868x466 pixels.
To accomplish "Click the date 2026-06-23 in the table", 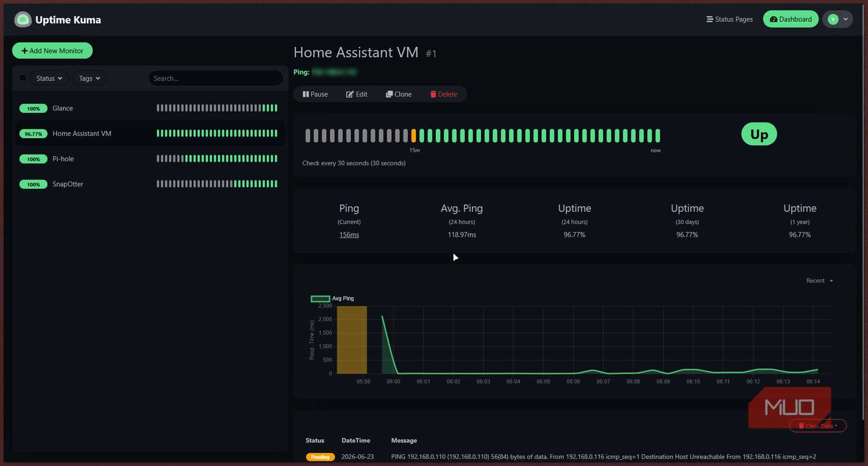I will (x=358, y=457).
